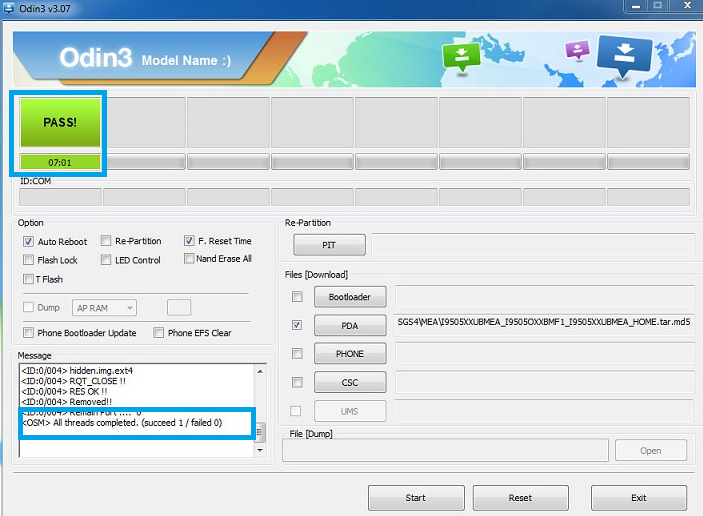703x516 pixels.
Task: Check the Nand Erase All option
Action: (189, 259)
